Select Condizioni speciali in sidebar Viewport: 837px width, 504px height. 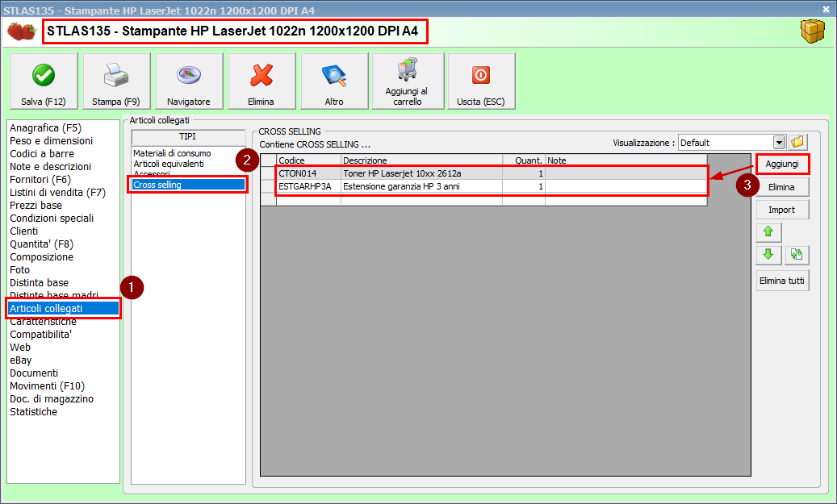(x=52, y=219)
